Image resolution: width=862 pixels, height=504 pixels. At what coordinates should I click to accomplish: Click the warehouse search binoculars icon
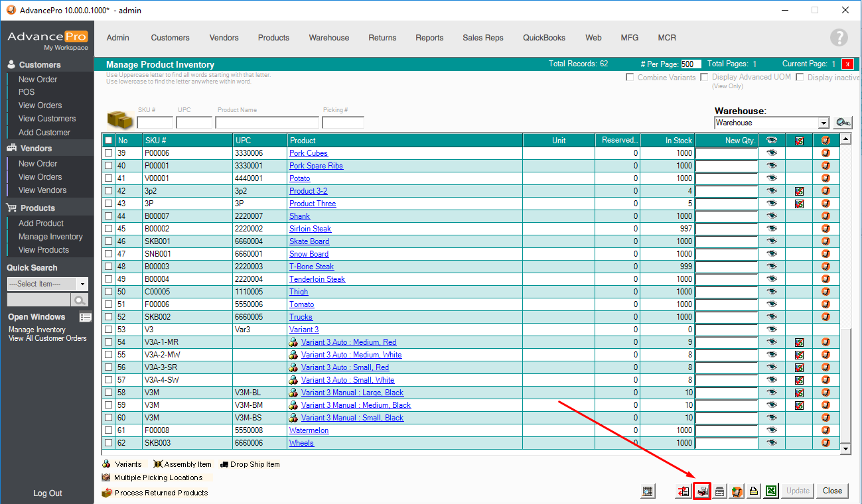[x=843, y=123]
